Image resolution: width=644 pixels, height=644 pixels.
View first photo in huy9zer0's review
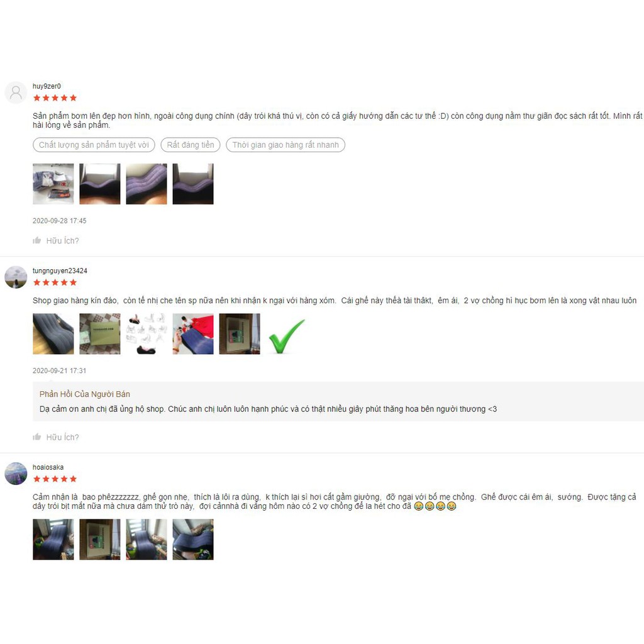(x=53, y=184)
